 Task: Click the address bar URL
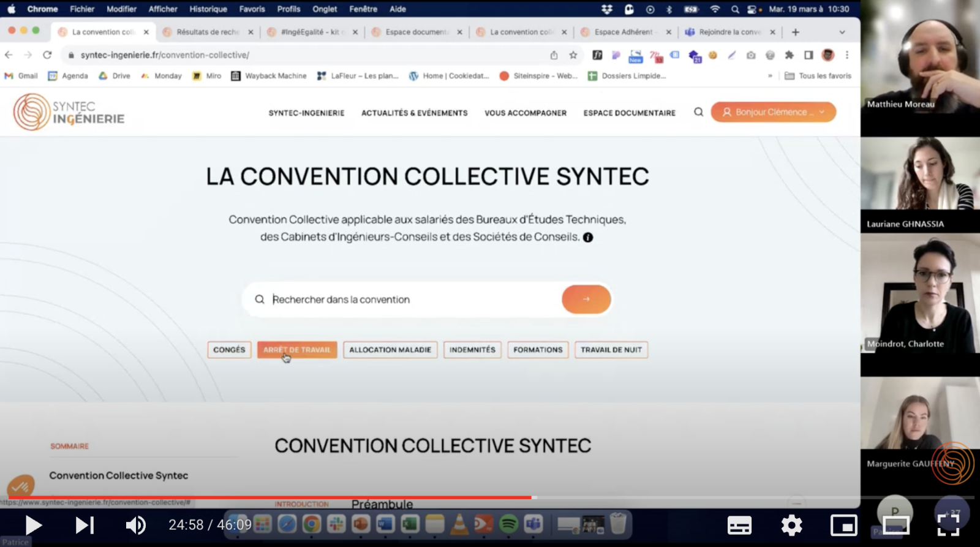(x=165, y=55)
